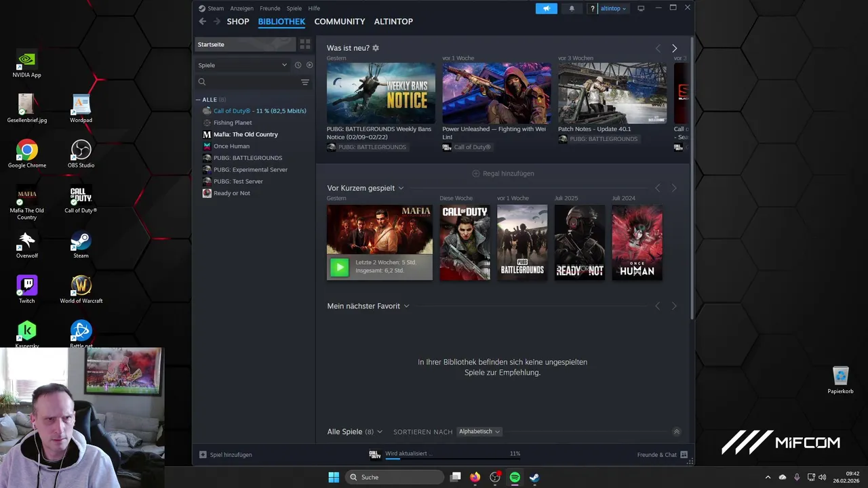
Task: Show next news items in Was ist neu?
Action: click(x=674, y=48)
